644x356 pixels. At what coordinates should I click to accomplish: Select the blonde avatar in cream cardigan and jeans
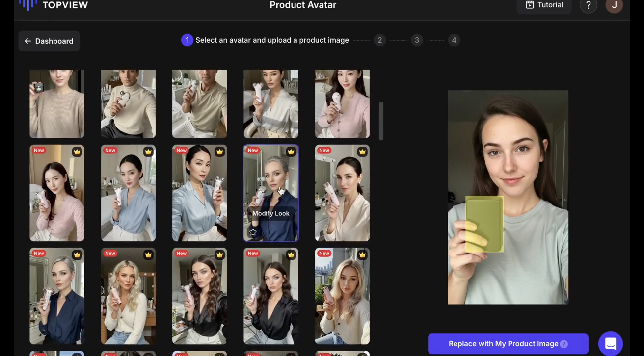coord(128,296)
